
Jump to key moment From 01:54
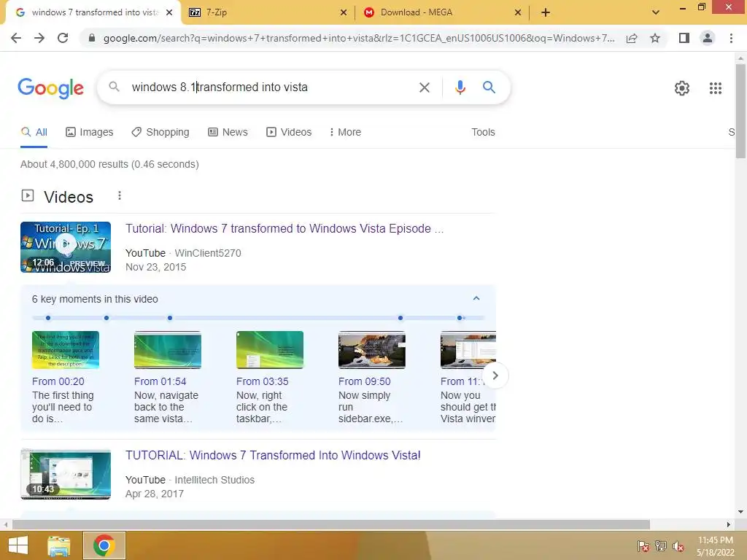pos(160,381)
